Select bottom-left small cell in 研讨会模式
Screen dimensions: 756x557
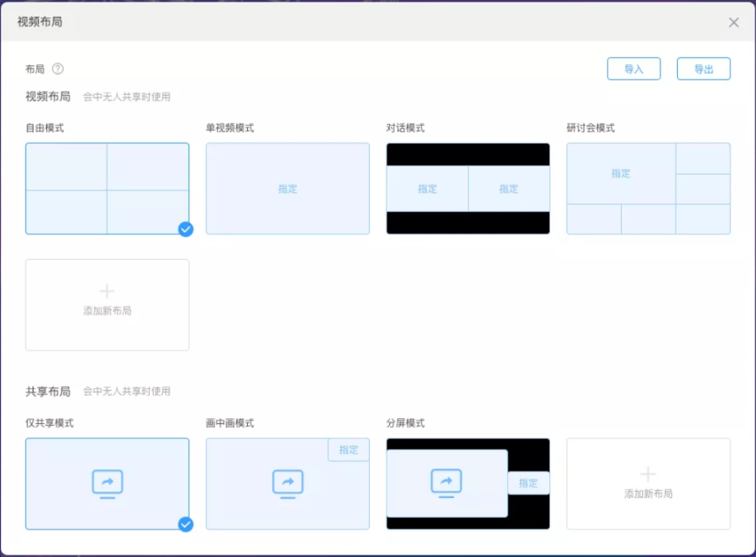point(593,219)
